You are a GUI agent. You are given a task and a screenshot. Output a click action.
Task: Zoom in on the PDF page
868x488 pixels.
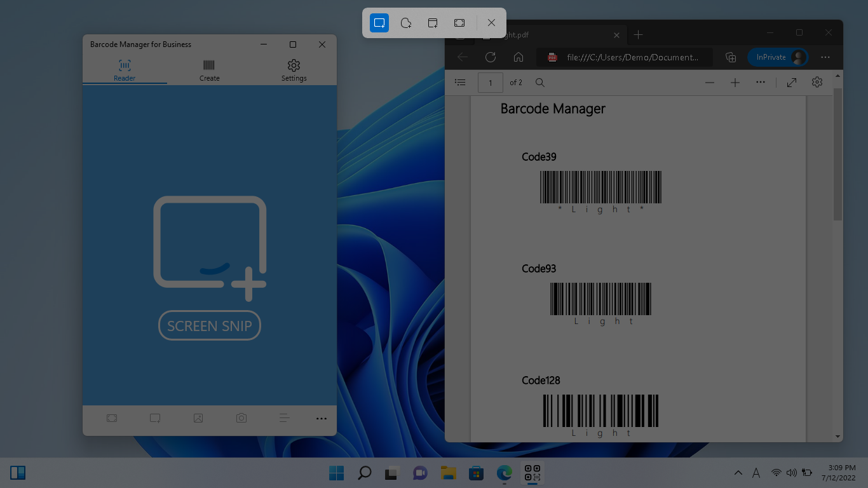pos(735,83)
